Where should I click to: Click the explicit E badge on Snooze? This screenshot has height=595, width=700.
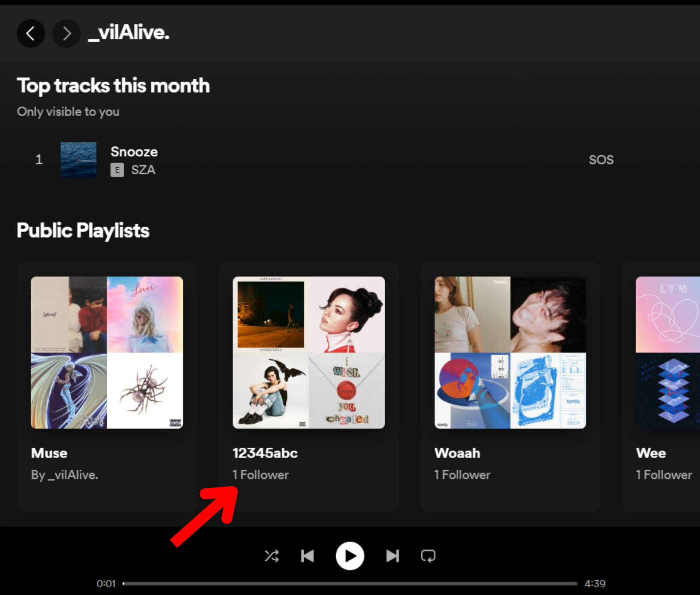pos(117,170)
